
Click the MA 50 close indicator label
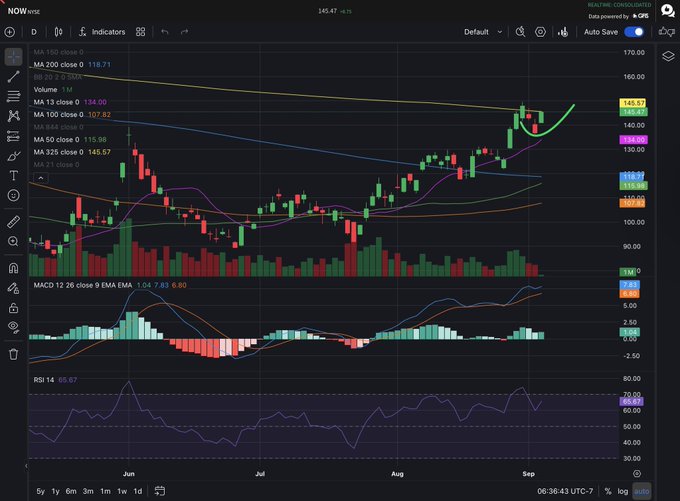56,140
